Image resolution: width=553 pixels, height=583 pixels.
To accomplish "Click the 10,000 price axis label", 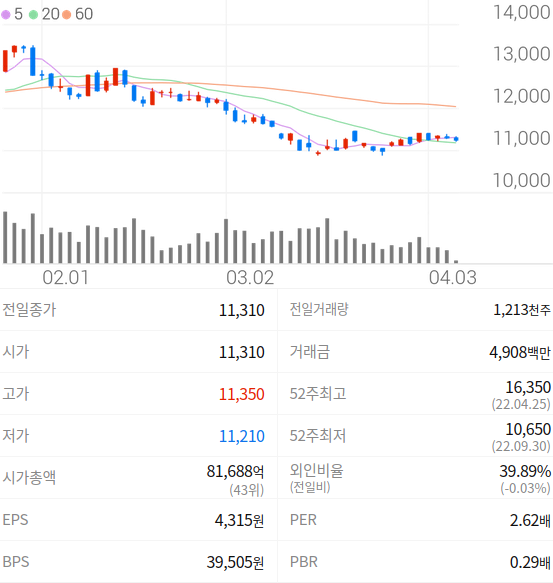I will pyautogui.click(x=521, y=180).
